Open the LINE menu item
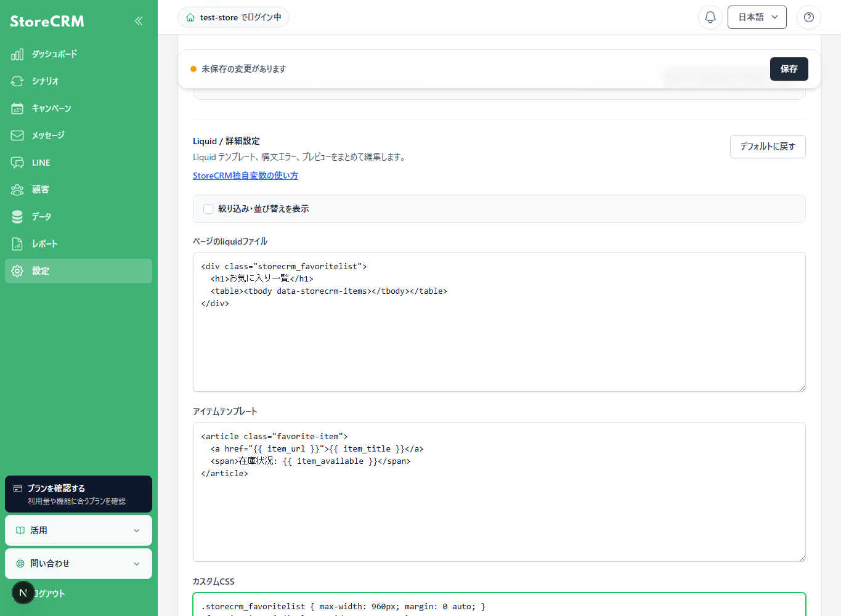Image resolution: width=841 pixels, height=616 pixels. coord(78,163)
